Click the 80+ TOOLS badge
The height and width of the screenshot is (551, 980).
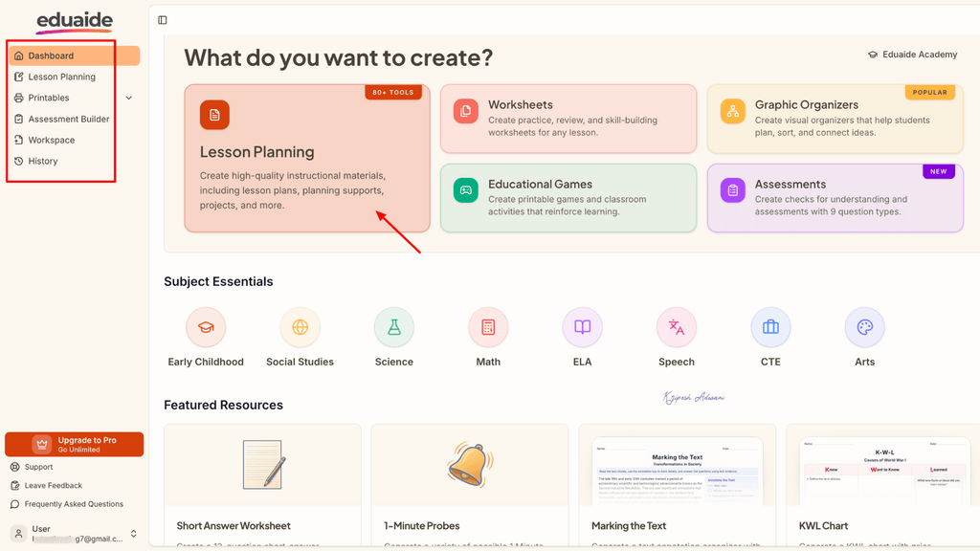coord(393,93)
